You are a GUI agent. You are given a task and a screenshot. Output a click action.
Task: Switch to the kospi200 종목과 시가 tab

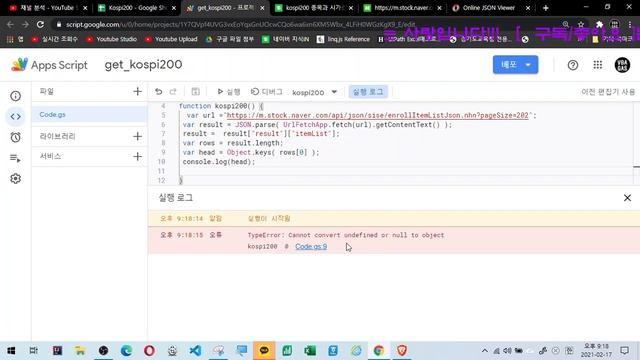coord(313,8)
